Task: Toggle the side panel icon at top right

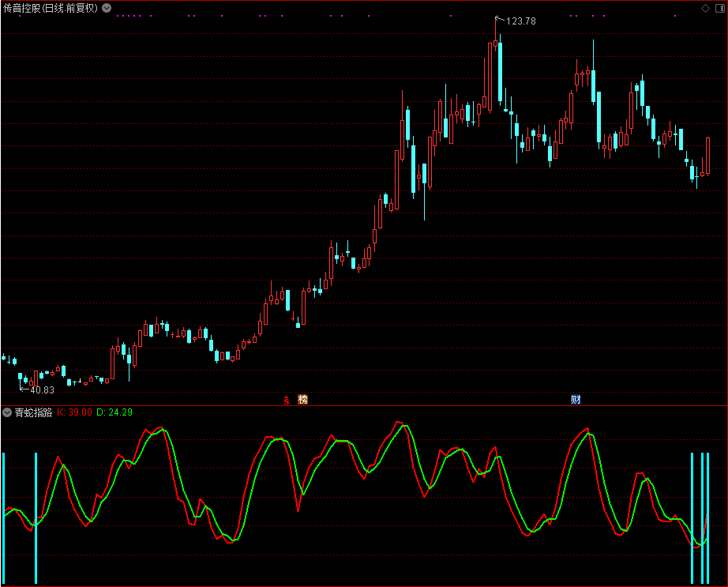Action: click(720, 9)
